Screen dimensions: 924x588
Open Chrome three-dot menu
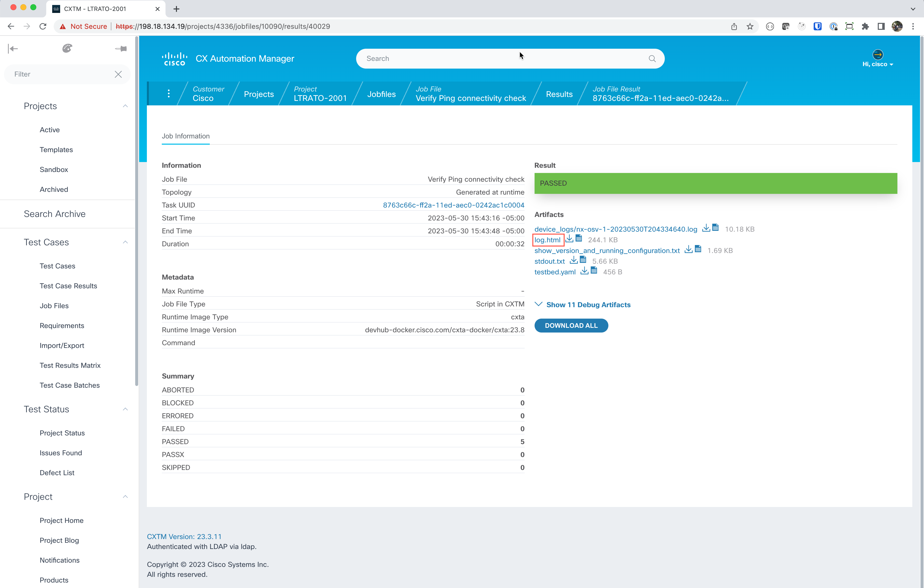click(913, 26)
